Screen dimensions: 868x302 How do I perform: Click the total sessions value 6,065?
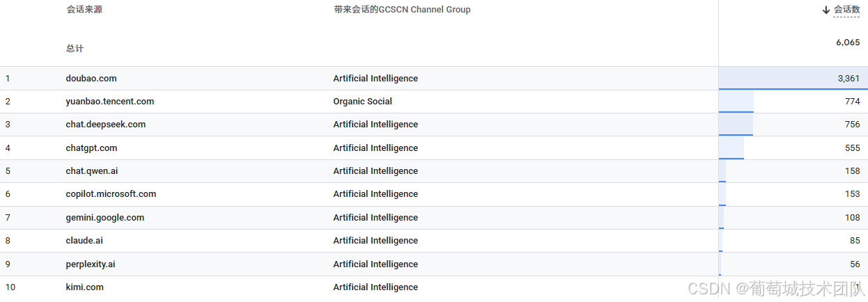(848, 42)
